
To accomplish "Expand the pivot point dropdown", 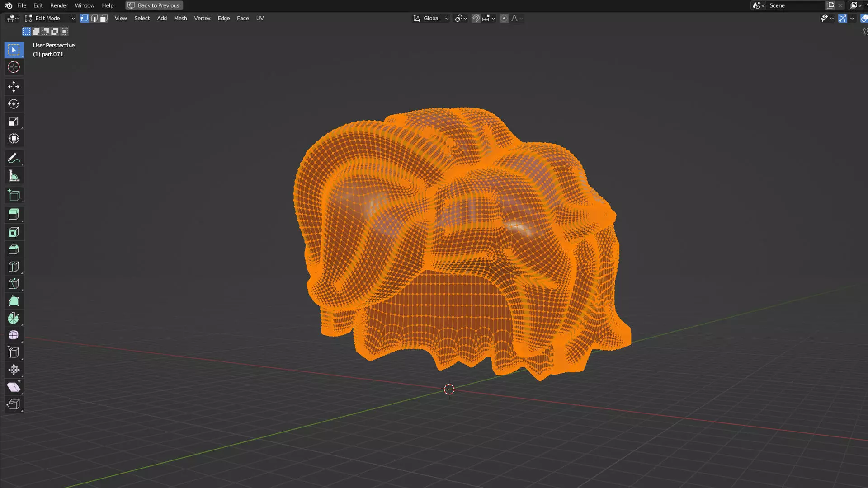I will [x=461, y=19].
